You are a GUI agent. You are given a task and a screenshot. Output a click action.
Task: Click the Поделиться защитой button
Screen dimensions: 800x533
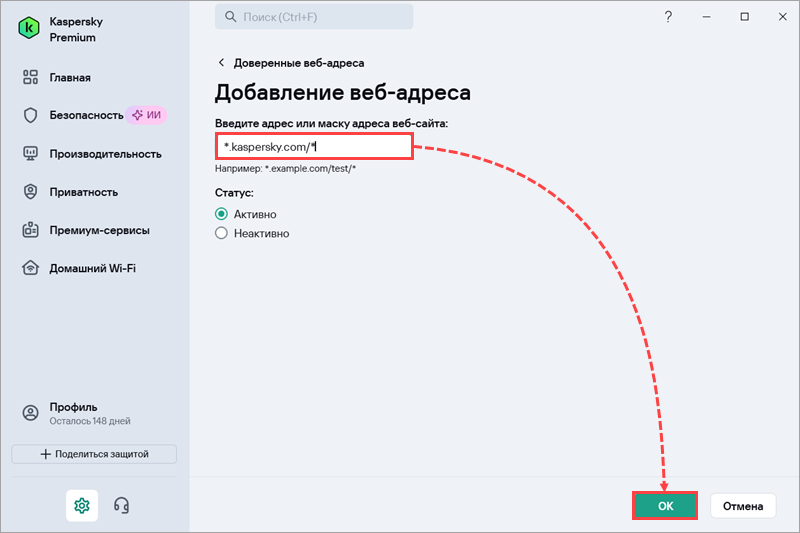click(x=94, y=454)
